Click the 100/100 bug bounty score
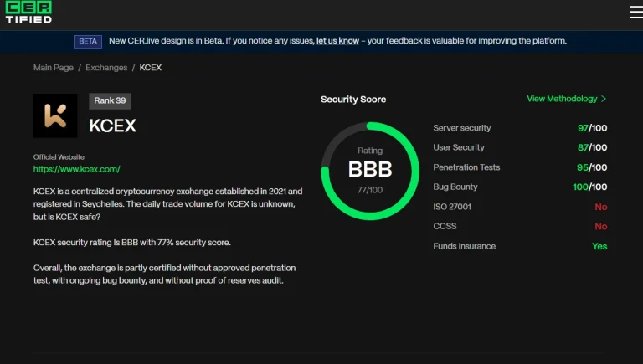Viewport: 643px width, 364px height. coord(589,187)
